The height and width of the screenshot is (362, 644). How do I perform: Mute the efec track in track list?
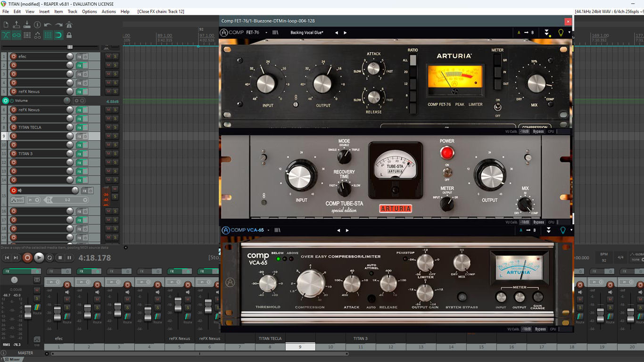point(108,57)
